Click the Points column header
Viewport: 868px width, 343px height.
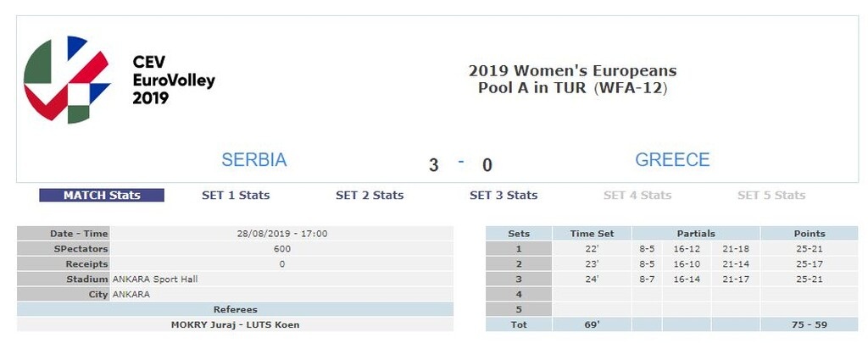point(809,234)
